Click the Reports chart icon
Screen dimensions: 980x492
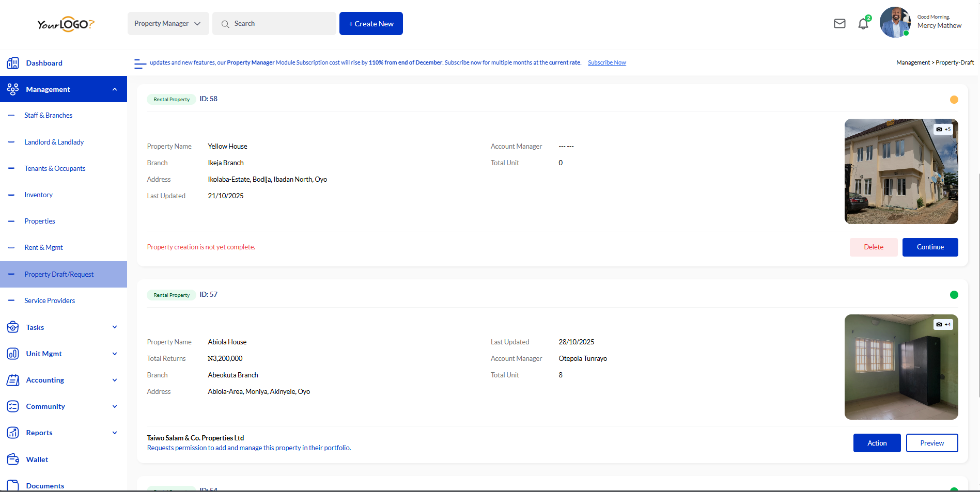13,433
